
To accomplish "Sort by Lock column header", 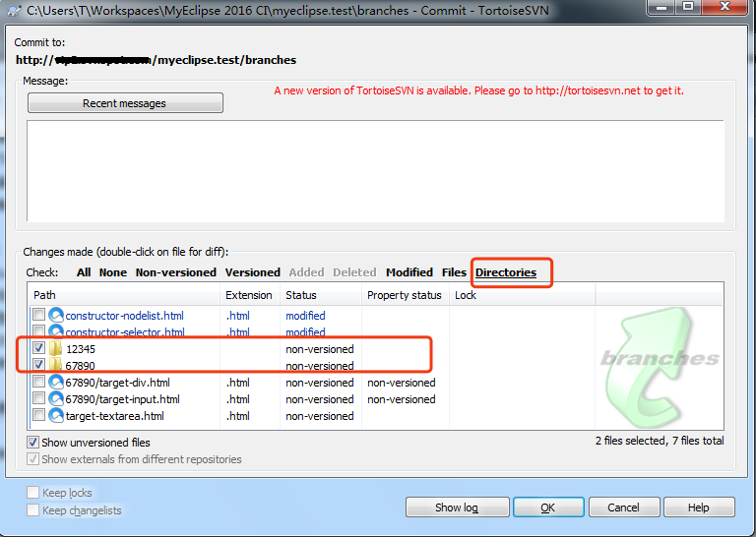I will click(522, 295).
